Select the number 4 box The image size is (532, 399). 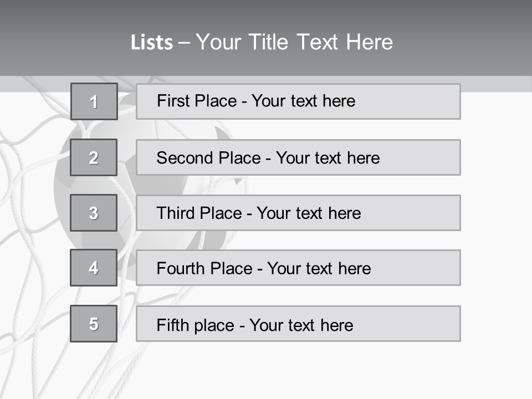tap(94, 268)
